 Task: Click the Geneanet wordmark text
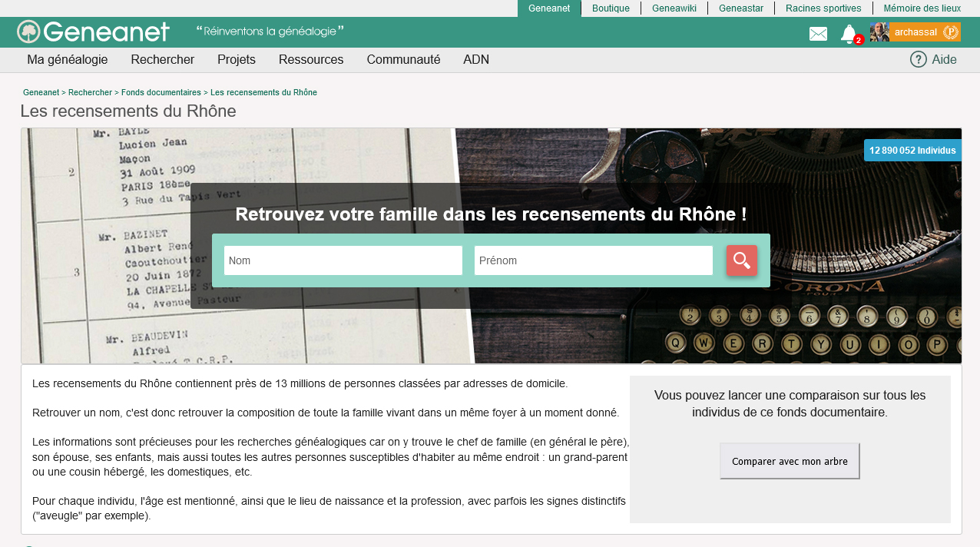tap(107, 32)
